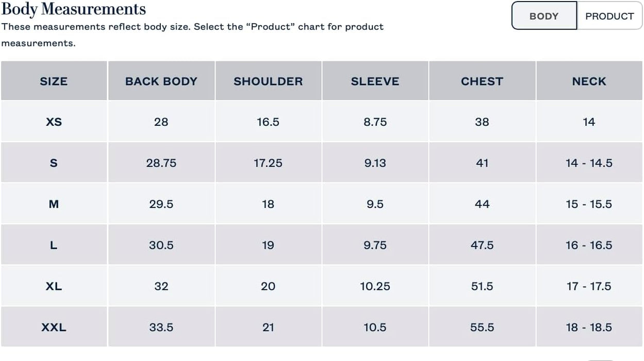Click the SHOULDER column header

(x=268, y=81)
